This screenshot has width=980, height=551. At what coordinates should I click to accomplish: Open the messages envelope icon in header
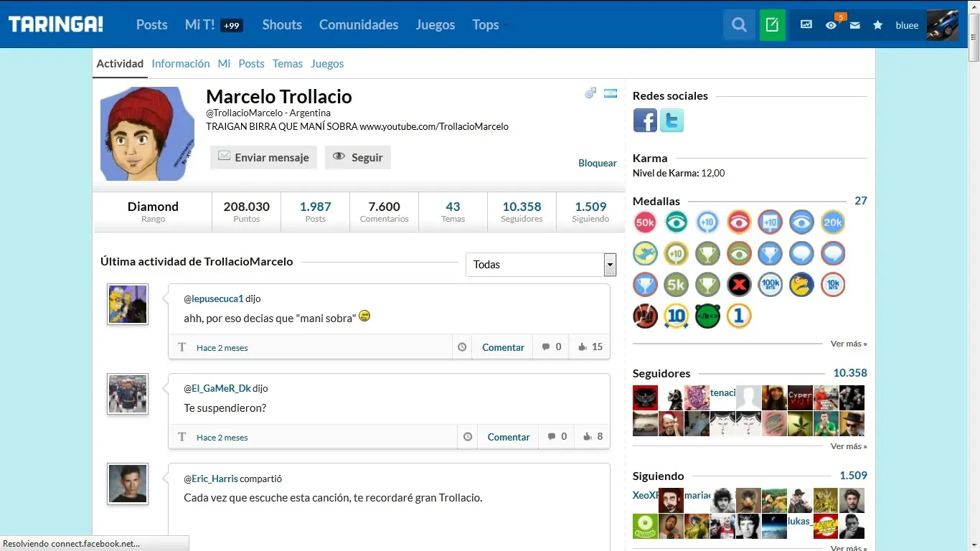pos(854,25)
